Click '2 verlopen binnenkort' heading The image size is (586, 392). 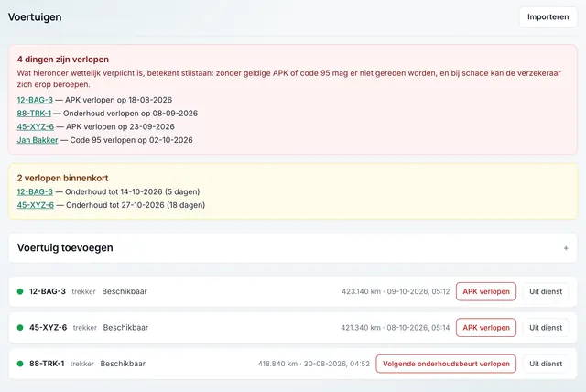pos(62,178)
